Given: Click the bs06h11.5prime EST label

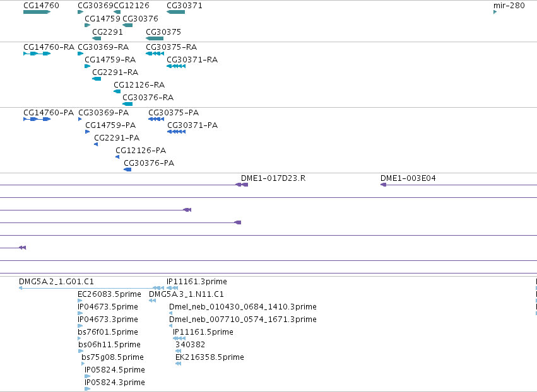Looking at the screenshot, I should click(x=110, y=345).
